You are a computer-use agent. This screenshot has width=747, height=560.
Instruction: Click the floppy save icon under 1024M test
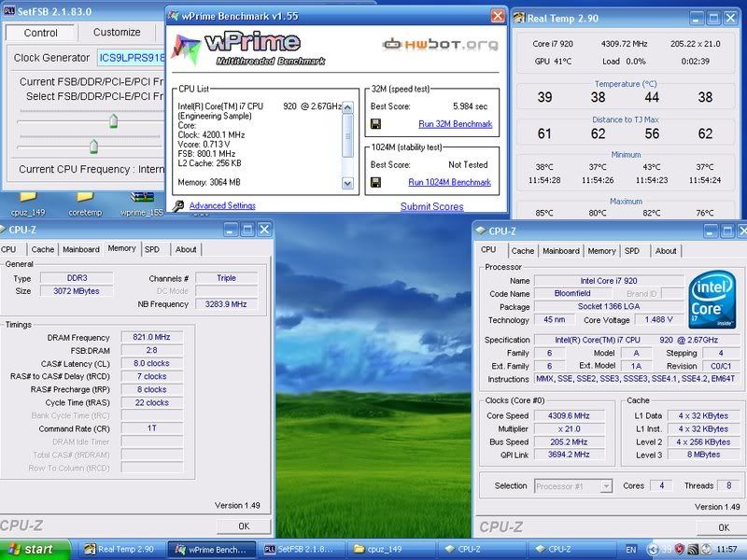click(x=375, y=182)
